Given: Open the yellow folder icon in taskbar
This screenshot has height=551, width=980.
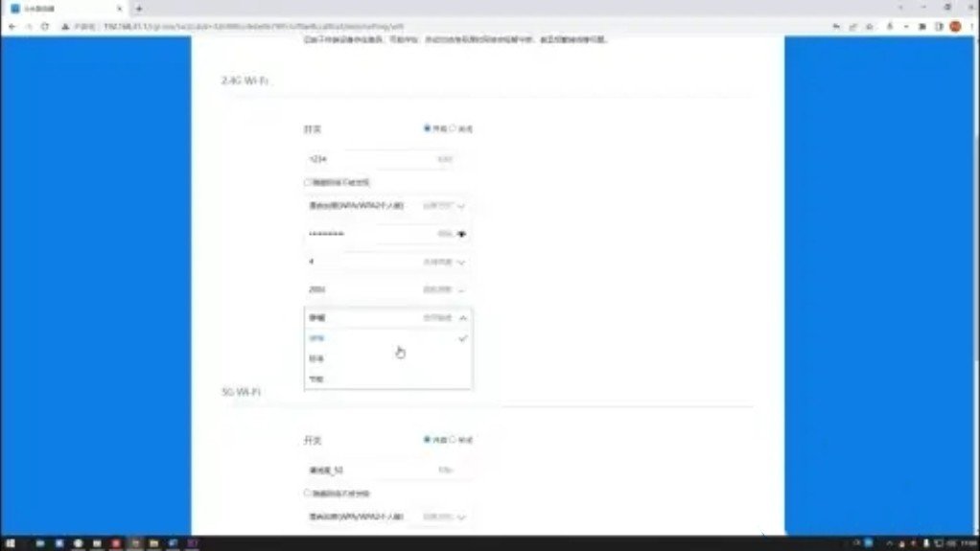Looking at the screenshot, I should [153, 543].
